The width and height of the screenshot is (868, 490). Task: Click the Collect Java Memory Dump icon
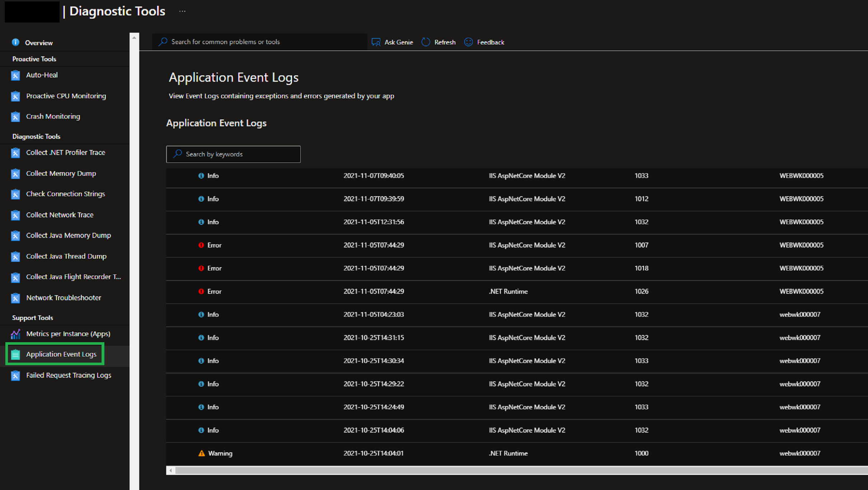(15, 236)
